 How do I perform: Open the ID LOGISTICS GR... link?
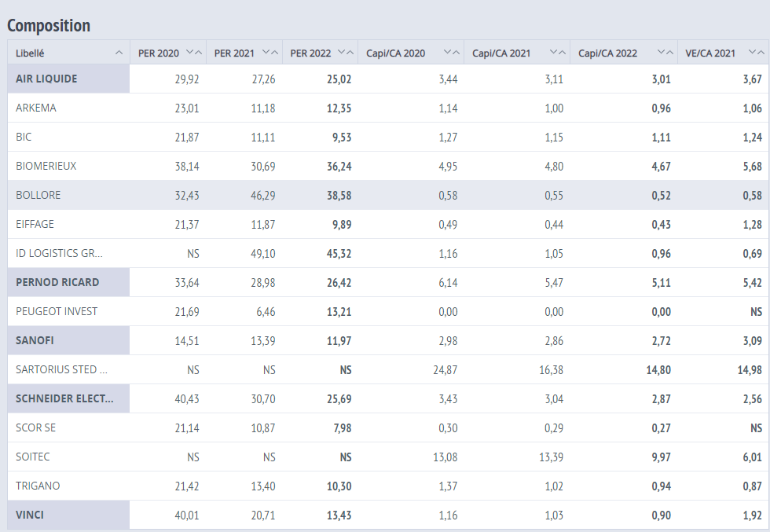[x=59, y=253]
